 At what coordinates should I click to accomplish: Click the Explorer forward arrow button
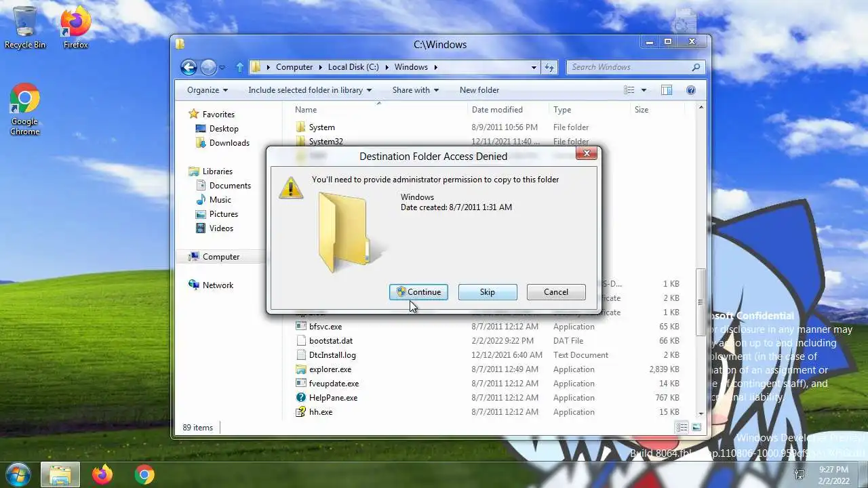(208, 67)
